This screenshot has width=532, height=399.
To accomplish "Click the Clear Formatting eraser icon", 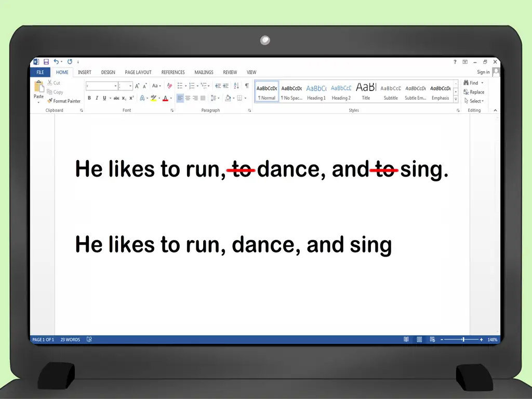I will [x=169, y=86].
